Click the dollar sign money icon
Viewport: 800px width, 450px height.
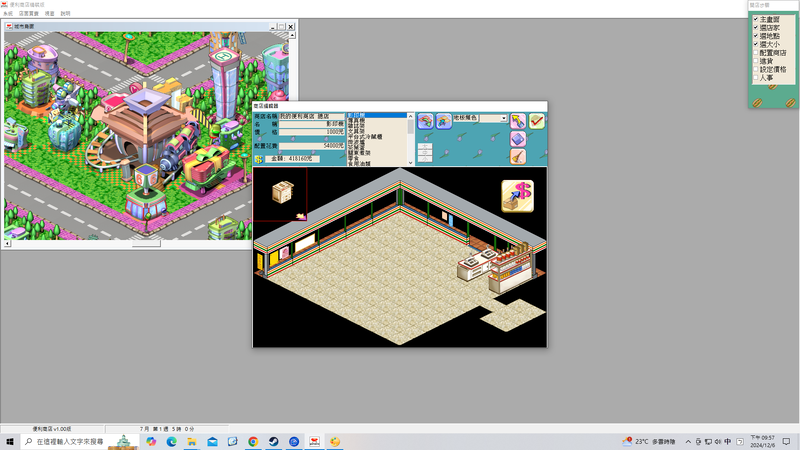[259, 159]
